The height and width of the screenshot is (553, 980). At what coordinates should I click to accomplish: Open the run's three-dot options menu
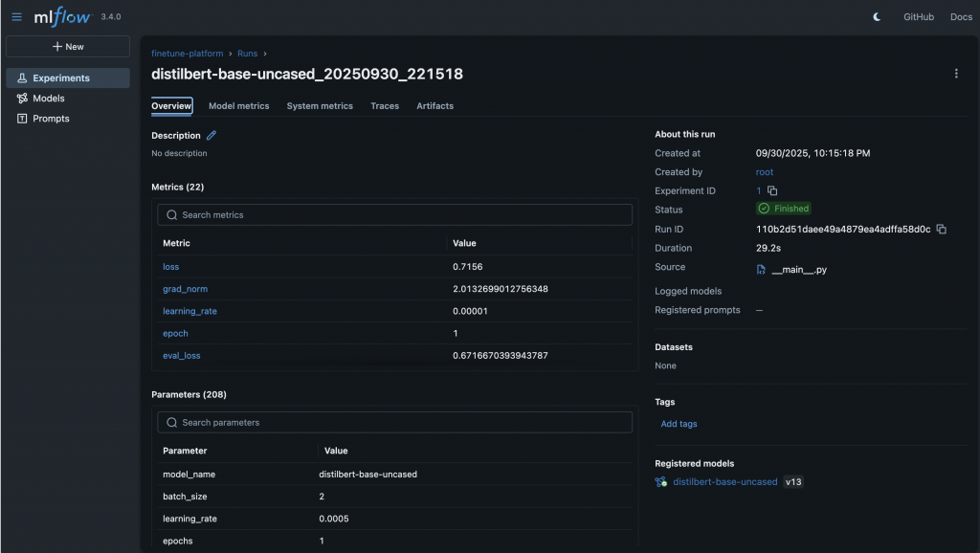tap(956, 74)
